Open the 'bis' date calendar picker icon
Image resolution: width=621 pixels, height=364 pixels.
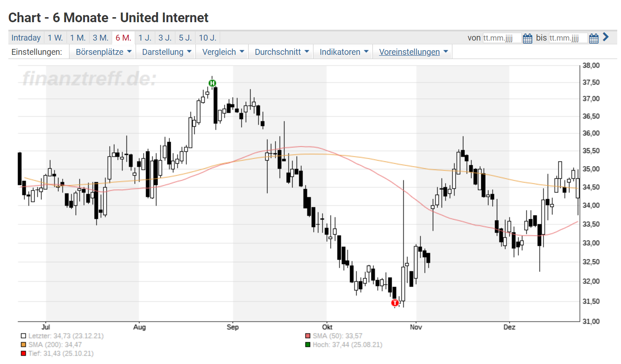pyautogui.click(x=593, y=38)
